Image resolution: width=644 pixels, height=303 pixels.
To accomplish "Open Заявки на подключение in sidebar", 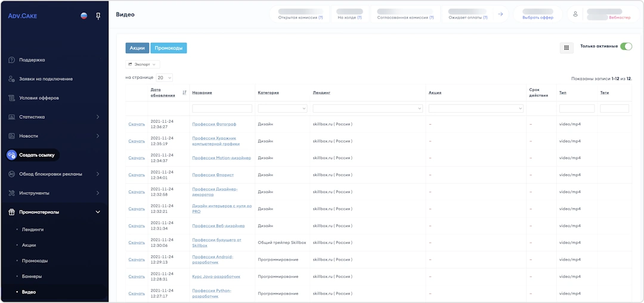I will tap(45, 79).
